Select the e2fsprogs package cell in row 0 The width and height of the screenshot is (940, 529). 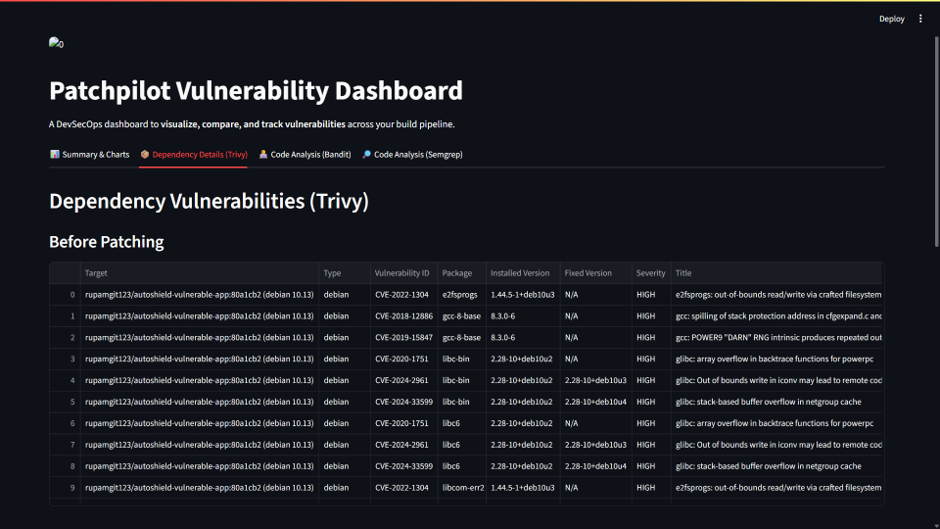tap(462, 294)
